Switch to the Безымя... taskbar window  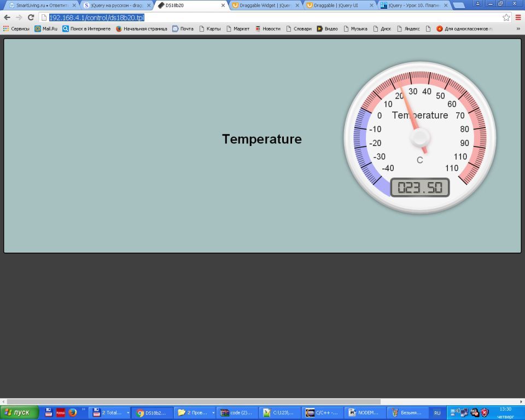tap(408, 413)
